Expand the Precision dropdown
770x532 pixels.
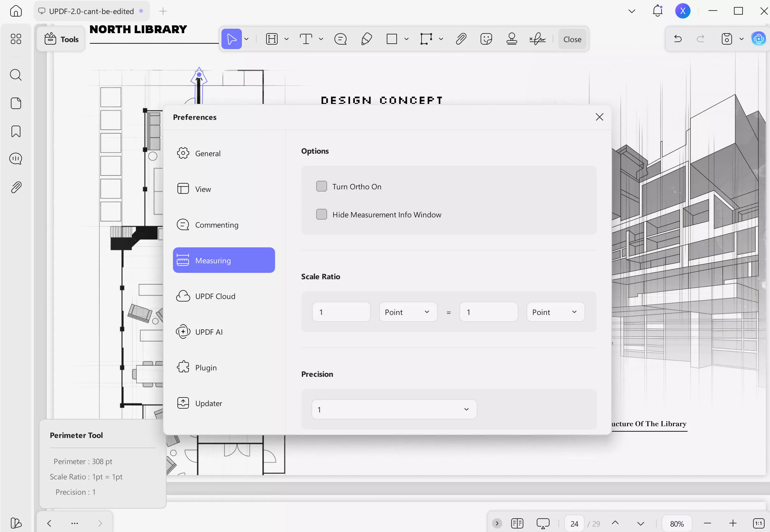(394, 409)
